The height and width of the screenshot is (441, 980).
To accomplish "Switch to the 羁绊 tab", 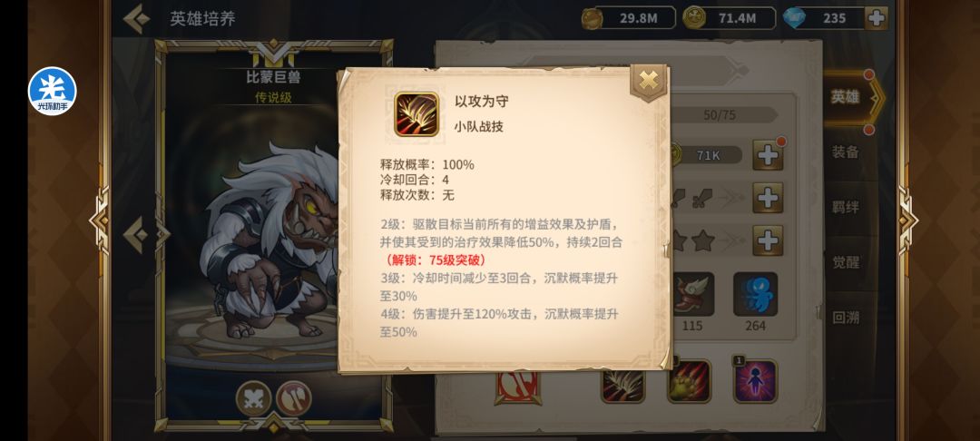I will coord(846,207).
